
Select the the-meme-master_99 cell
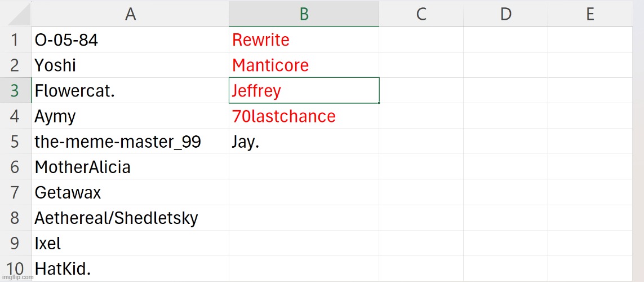coord(130,142)
